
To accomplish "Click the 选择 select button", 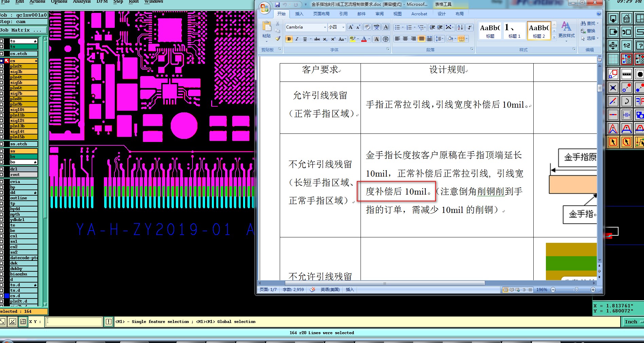I will (x=589, y=38).
